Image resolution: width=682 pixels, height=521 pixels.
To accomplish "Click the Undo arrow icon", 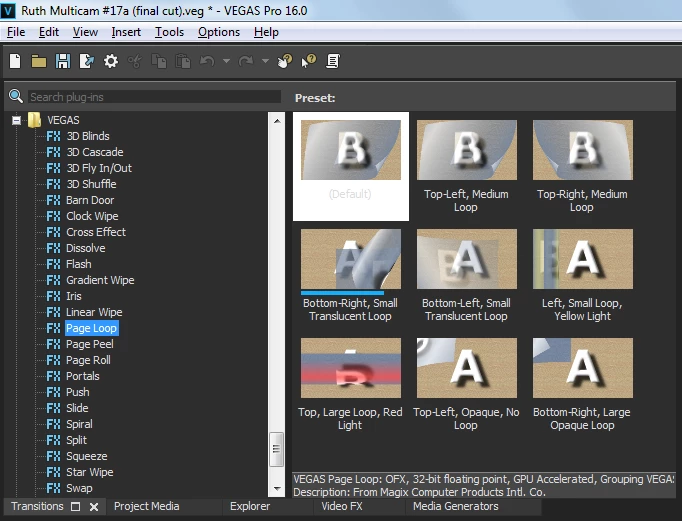I will [207, 61].
